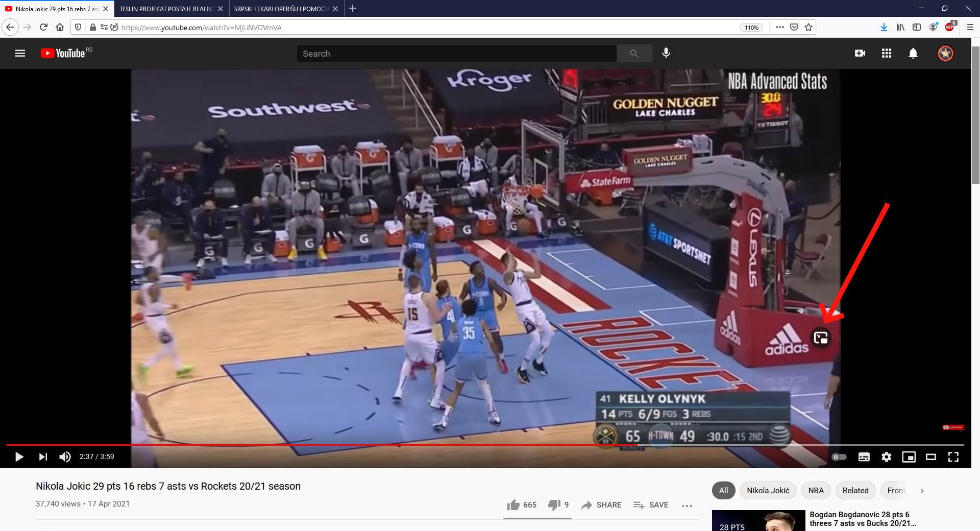Viewport: 980px width, 531px height.
Task: Enter full screen mode
Action: [x=953, y=456]
